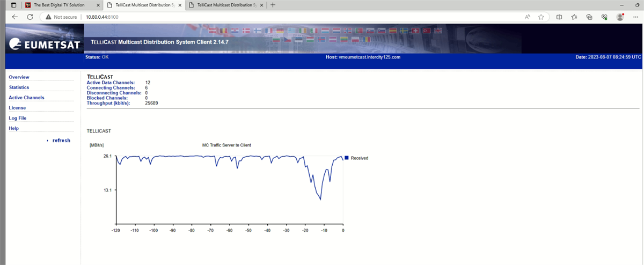644x265 pixels.
Task: Expand the Settings and more ellipsis menu
Action: 636,17
